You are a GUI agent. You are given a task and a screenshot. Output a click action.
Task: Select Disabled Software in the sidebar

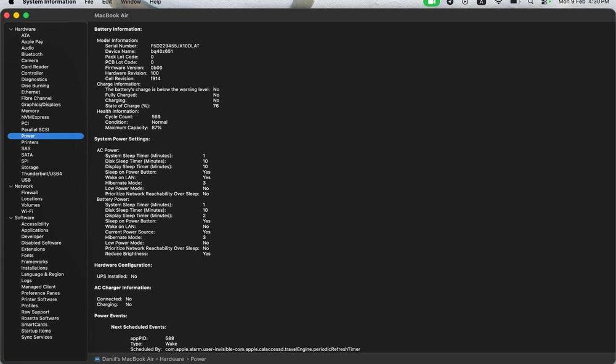tap(41, 243)
